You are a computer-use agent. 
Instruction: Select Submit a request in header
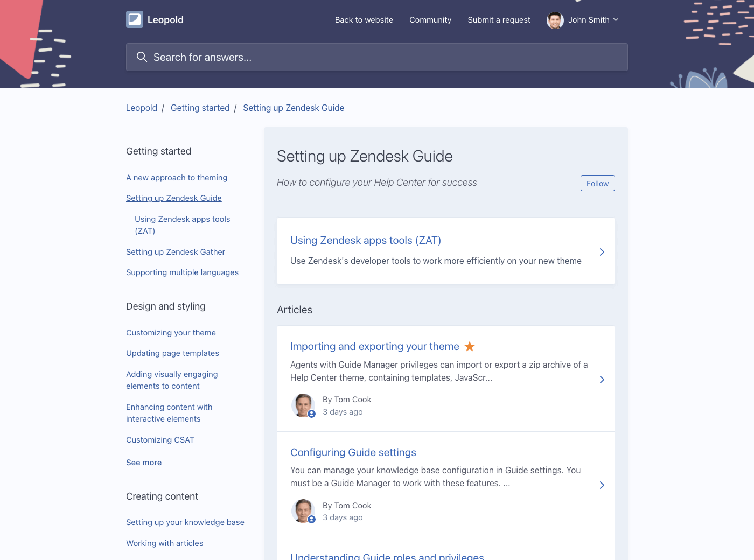(x=499, y=20)
